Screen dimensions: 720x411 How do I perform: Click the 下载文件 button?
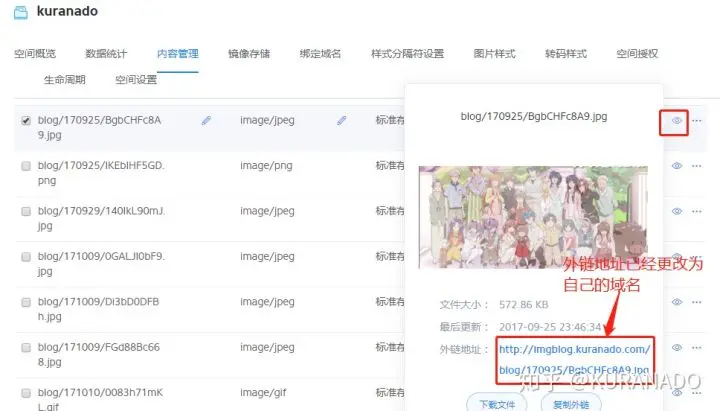497,404
